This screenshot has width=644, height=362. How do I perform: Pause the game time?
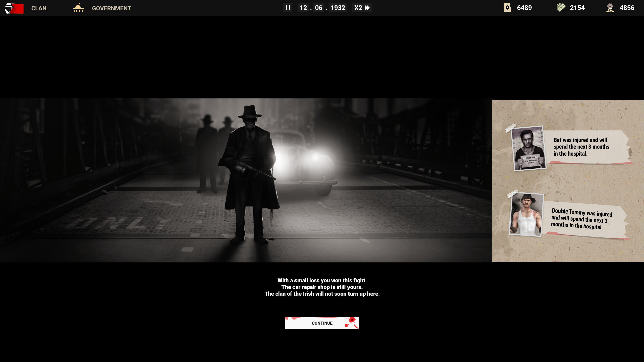coord(288,8)
